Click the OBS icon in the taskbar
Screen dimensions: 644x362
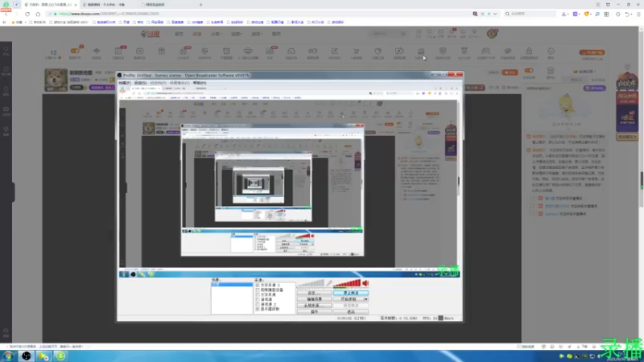pyautogui.click(x=27, y=356)
